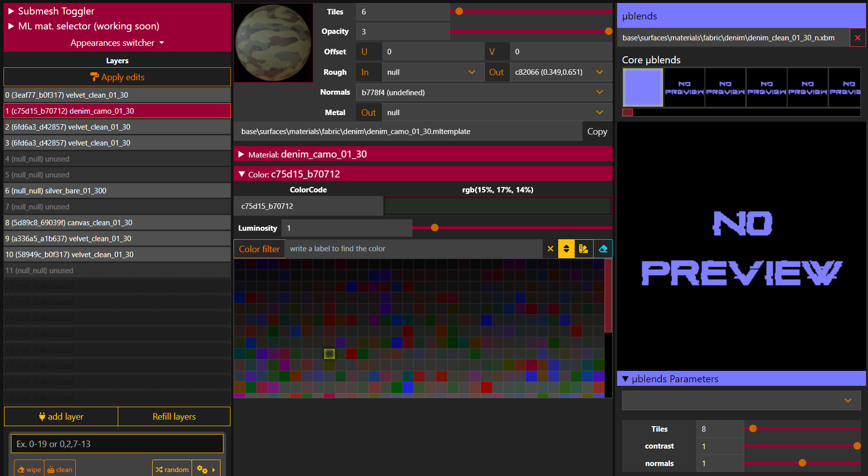
Task: Click the Luminosity slider handle
Action: point(434,228)
